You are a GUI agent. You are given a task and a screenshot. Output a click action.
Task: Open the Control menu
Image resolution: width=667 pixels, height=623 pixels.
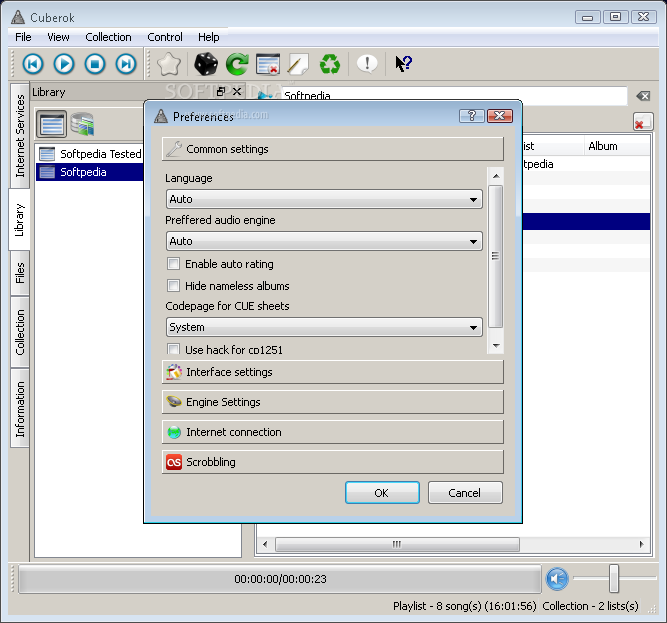click(165, 37)
